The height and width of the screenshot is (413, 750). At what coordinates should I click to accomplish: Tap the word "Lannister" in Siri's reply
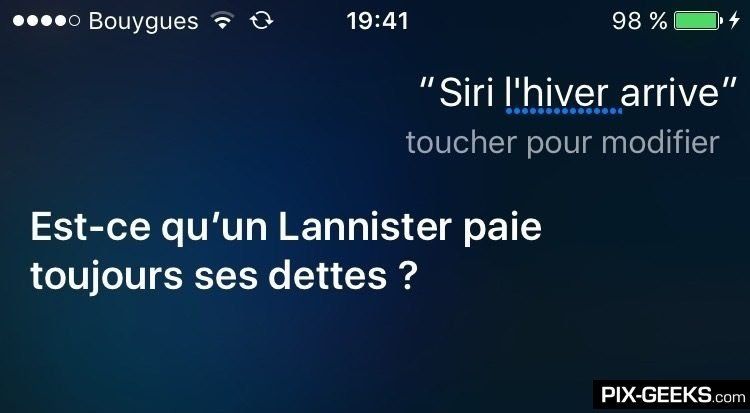(x=365, y=227)
